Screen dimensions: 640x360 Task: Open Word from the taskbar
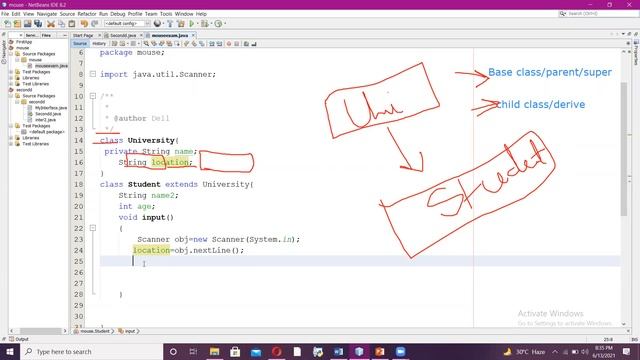click(338, 351)
